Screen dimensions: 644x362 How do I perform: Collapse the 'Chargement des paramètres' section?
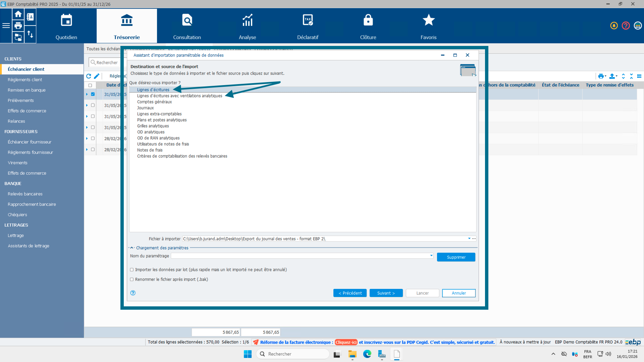coord(131,248)
